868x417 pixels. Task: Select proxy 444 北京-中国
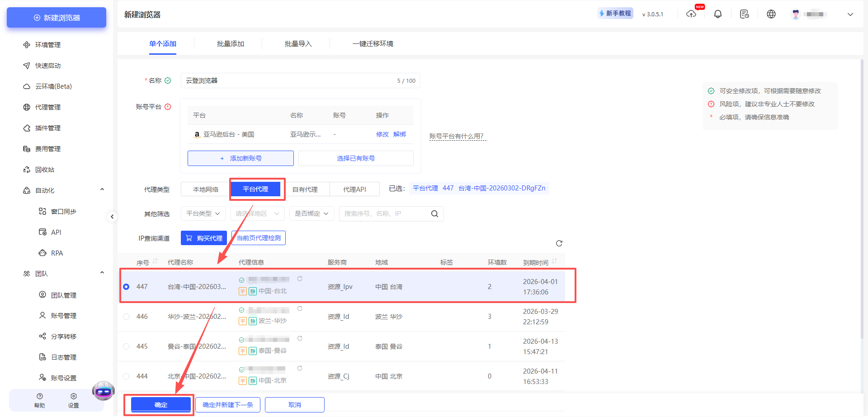(126, 376)
